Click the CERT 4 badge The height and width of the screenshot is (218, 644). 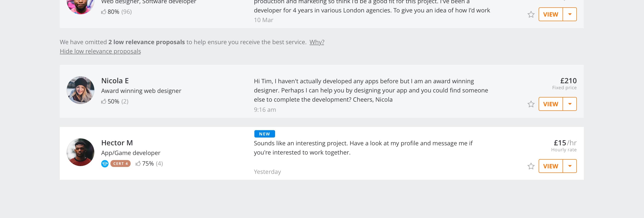point(121,163)
